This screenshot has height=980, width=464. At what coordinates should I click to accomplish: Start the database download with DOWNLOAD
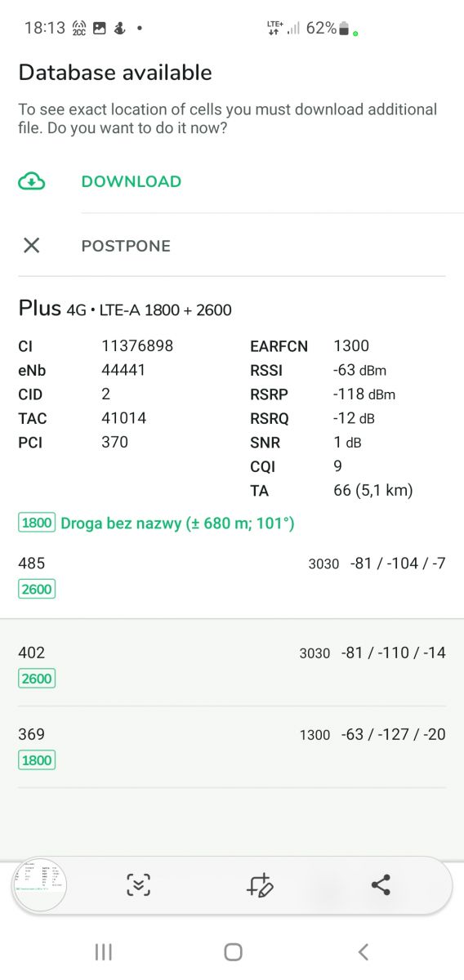coord(132,181)
